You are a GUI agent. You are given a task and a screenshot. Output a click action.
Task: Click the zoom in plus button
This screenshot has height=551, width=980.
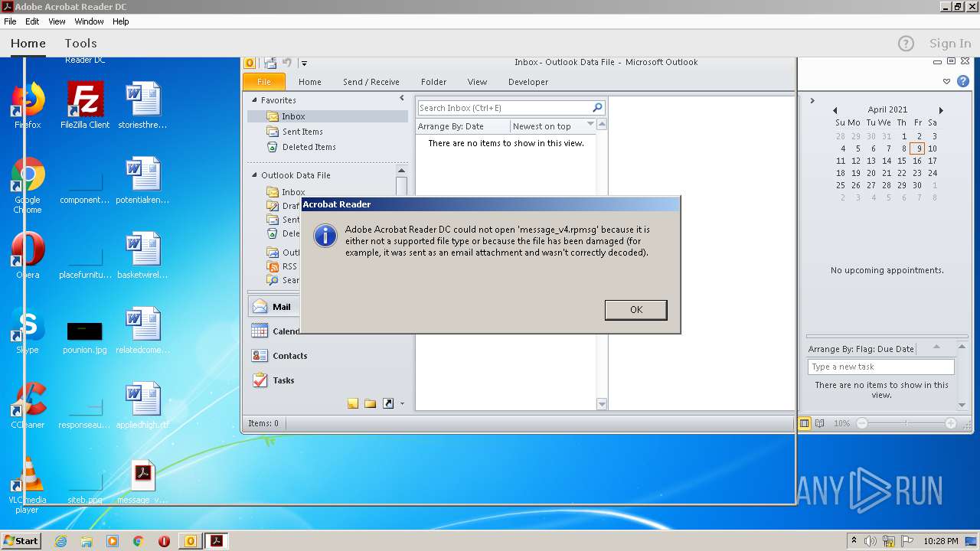(x=951, y=423)
